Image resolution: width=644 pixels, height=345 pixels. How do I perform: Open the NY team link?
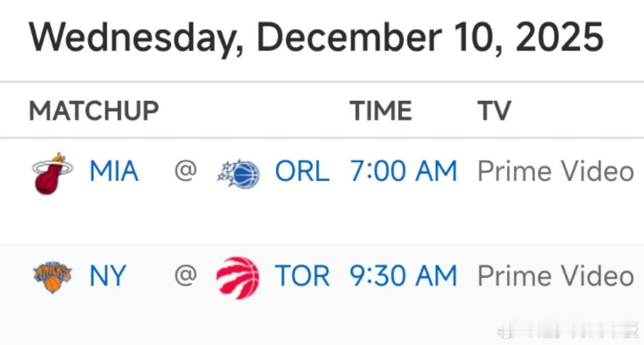coord(107,276)
